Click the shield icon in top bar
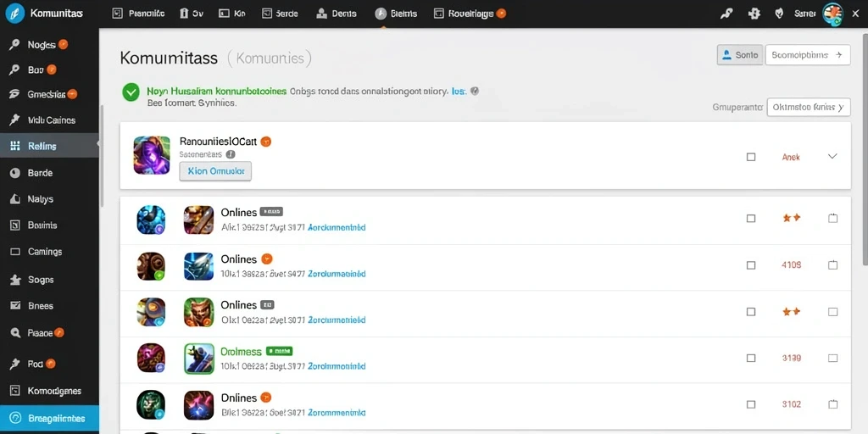This screenshot has width=868, height=434. [779, 14]
